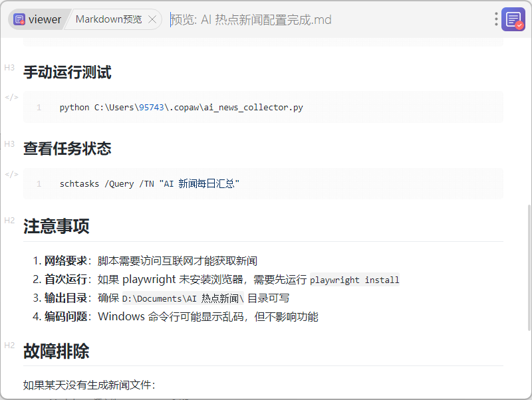The width and height of the screenshot is (532, 400).
Task: Click the 故障排除 heading
Action: (x=57, y=351)
